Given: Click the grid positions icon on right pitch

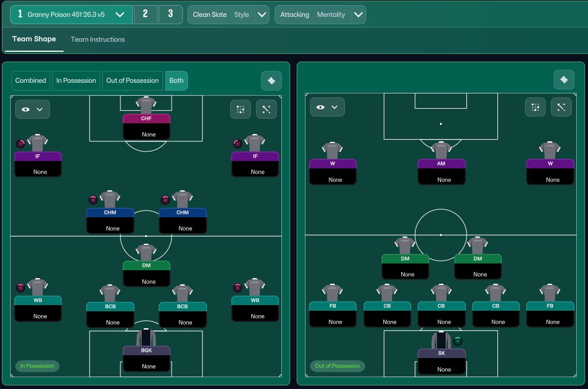Looking at the screenshot, I should pyautogui.click(x=535, y=108).
